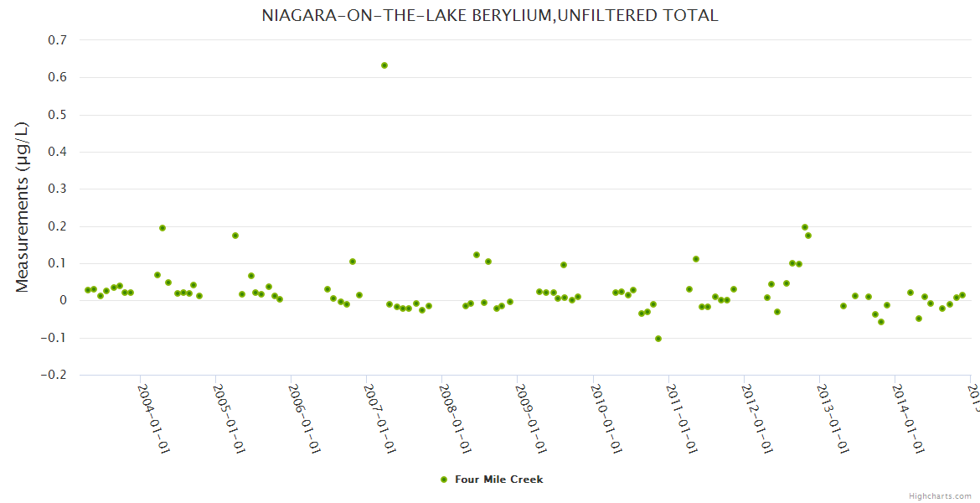This screenshot has height=503, width=980.
Task: Select the 2009 data point near 0.1
Action: pyautogui.click(x=564, y=265)
